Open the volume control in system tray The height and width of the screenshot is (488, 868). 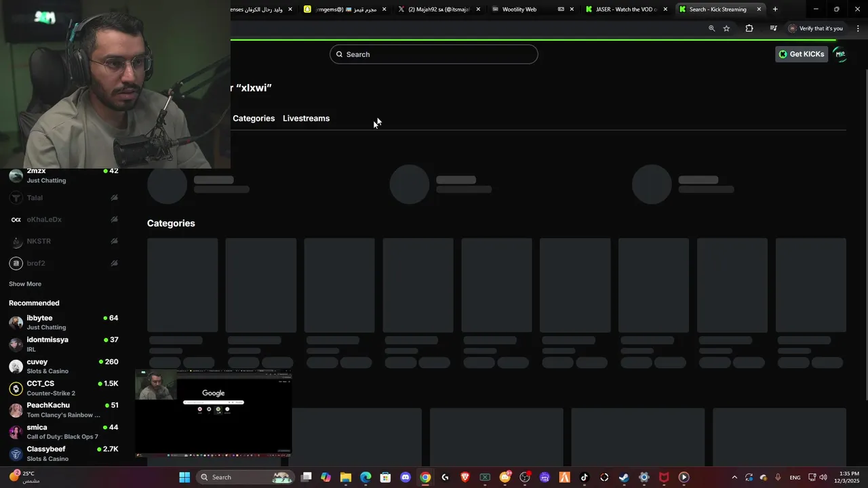pos(823,477)
